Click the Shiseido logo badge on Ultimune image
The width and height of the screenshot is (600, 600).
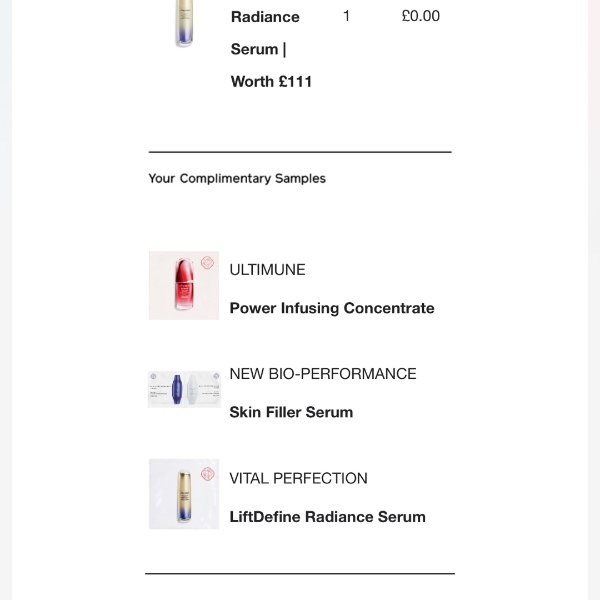point(207,263)
